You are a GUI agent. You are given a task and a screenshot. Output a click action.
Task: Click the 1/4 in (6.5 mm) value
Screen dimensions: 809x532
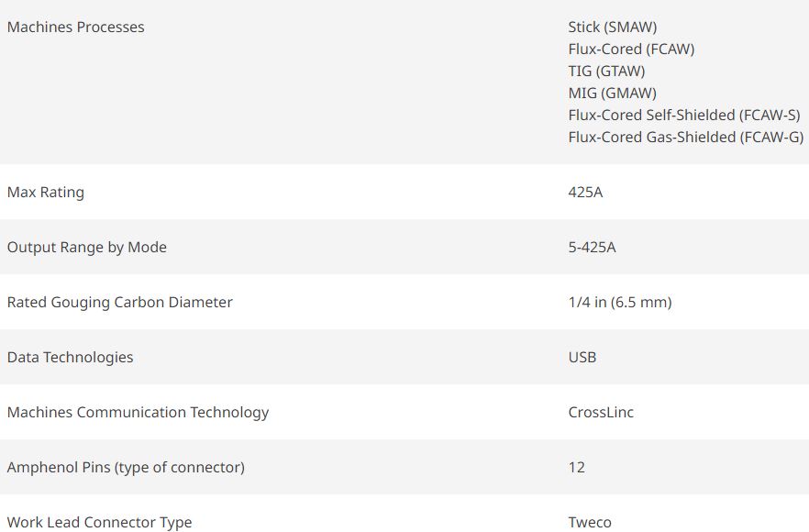coord(619,303)
